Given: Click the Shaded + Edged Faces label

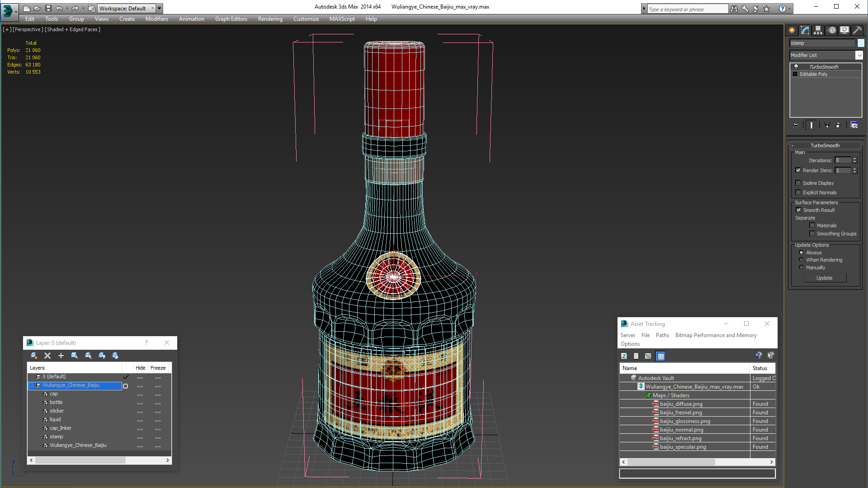Looking at the screenshot, I should [72, 29].
